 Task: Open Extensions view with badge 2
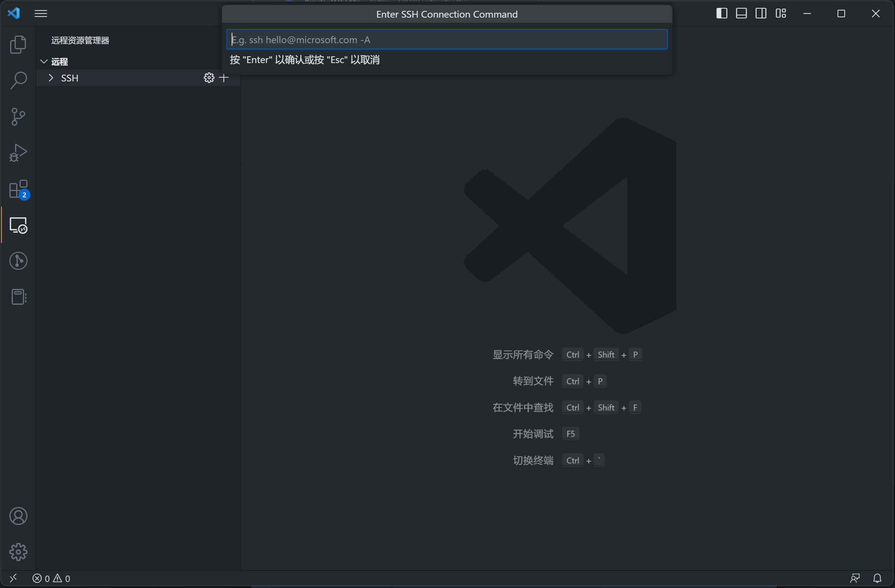pos(18,189)
